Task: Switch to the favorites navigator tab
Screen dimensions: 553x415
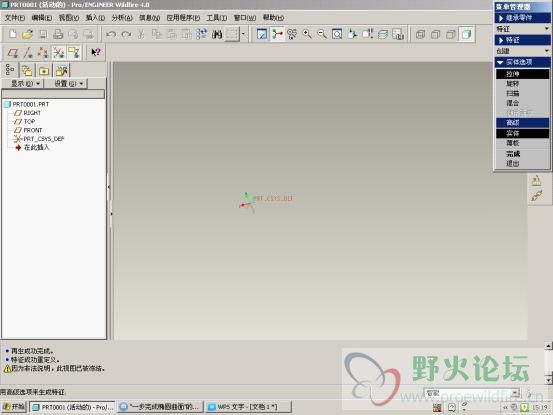Action: pos(44,71)
